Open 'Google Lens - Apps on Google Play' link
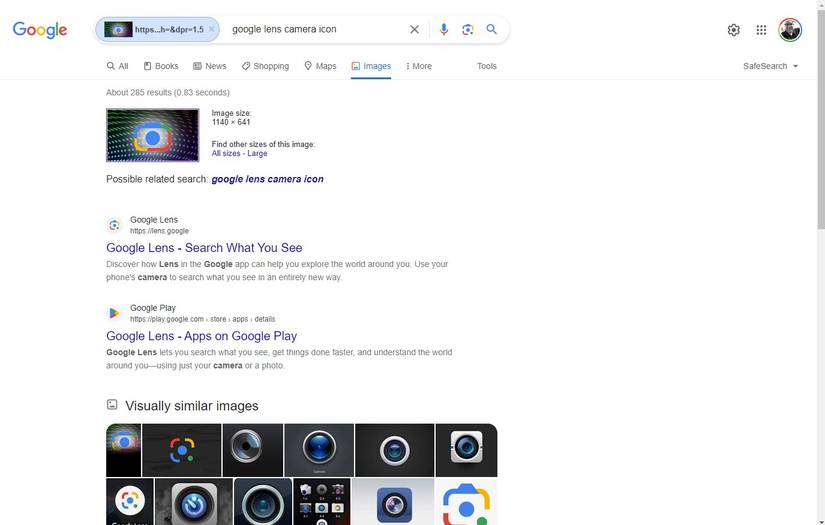Image resolution: width=825 pixels, height=525 pixels. (x=201, y=336)
